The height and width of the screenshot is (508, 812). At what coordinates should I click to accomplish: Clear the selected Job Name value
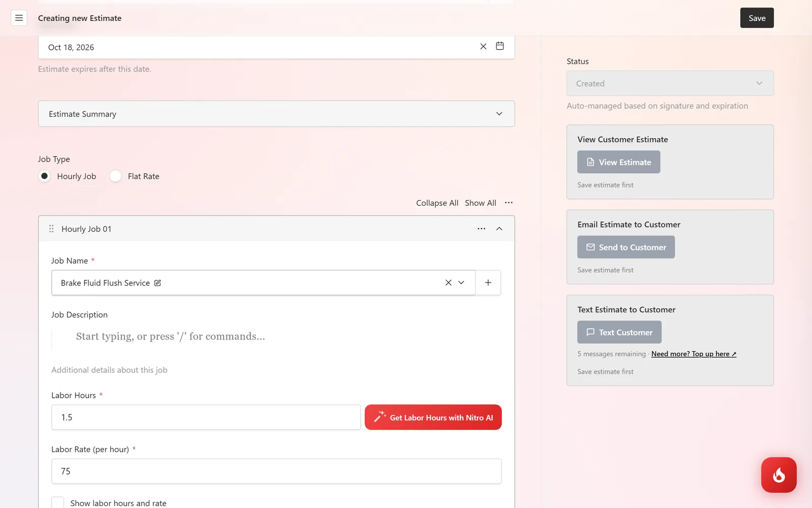(448, 283)
